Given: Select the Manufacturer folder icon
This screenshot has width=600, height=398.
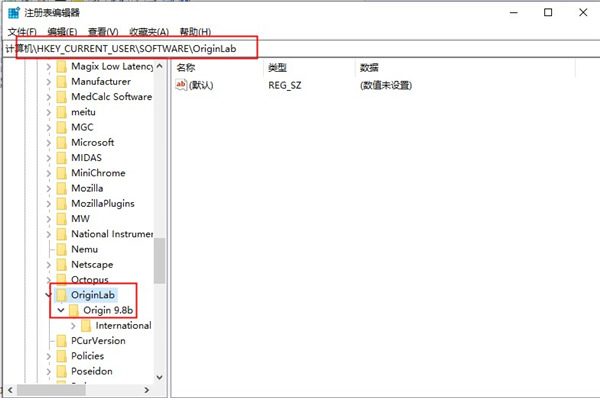Looking at the screenshot, I should 62,82.
